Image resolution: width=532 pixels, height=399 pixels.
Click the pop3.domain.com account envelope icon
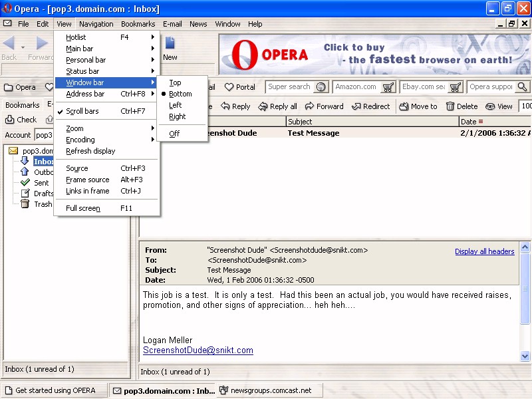click(13, 150)
